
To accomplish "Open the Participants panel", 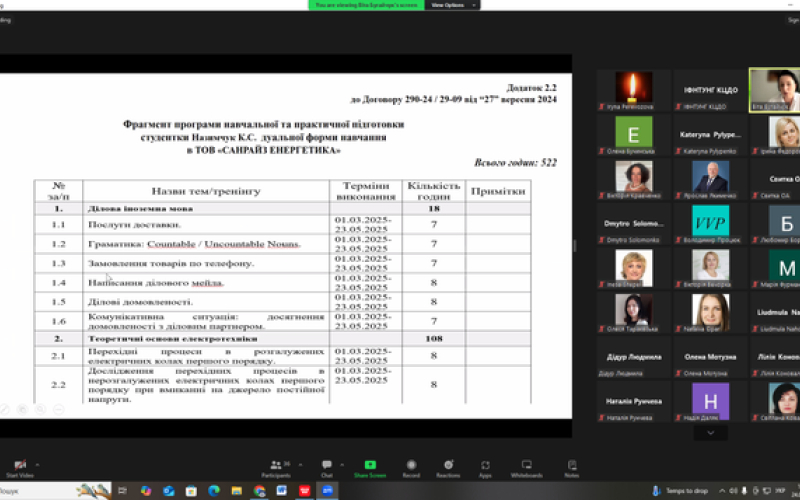I will point(276,468).
